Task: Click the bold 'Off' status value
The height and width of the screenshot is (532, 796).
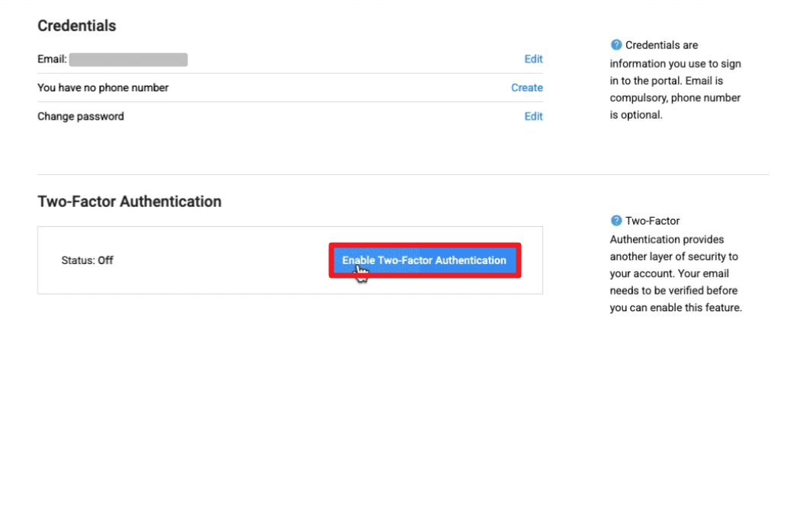Action: pyautogui.click(x=105, y=260)
